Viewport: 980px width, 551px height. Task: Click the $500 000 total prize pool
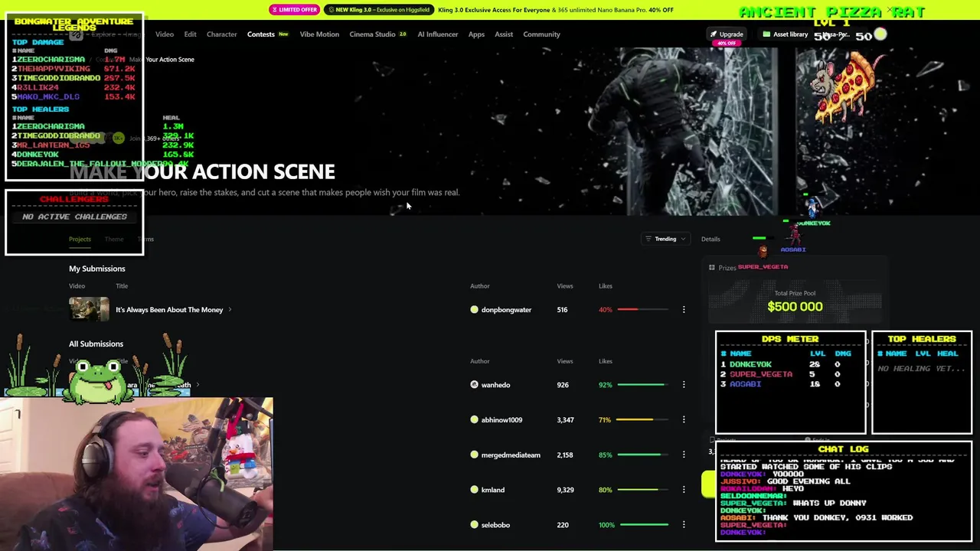[795, 307]
